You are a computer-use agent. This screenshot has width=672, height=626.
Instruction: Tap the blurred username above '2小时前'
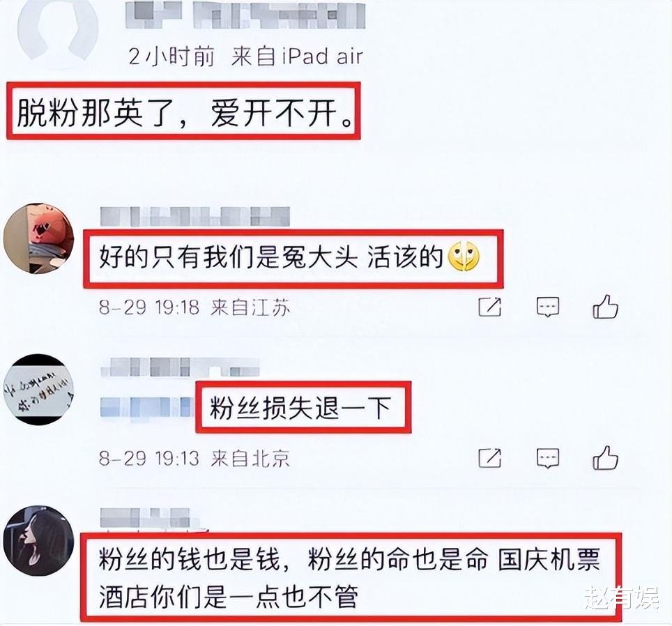(x=245, y=16)
